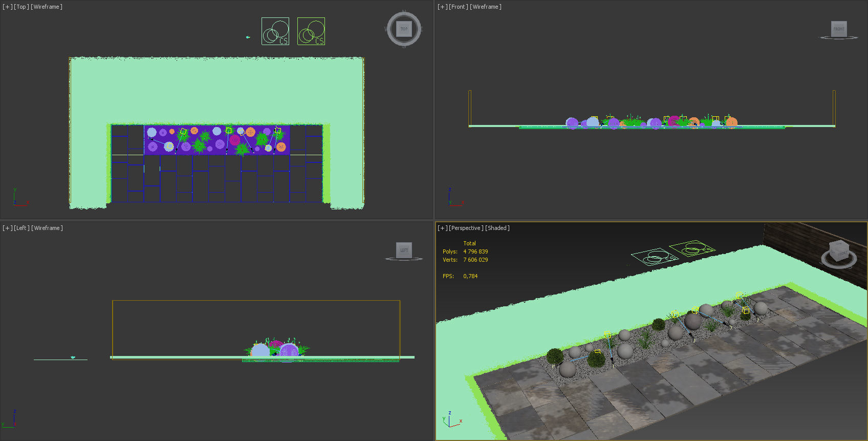Open the [Wireframe] shading menu in Front viewport
Image resolution: width=868 pixels, height=441 pixels.
click(486, 7)
